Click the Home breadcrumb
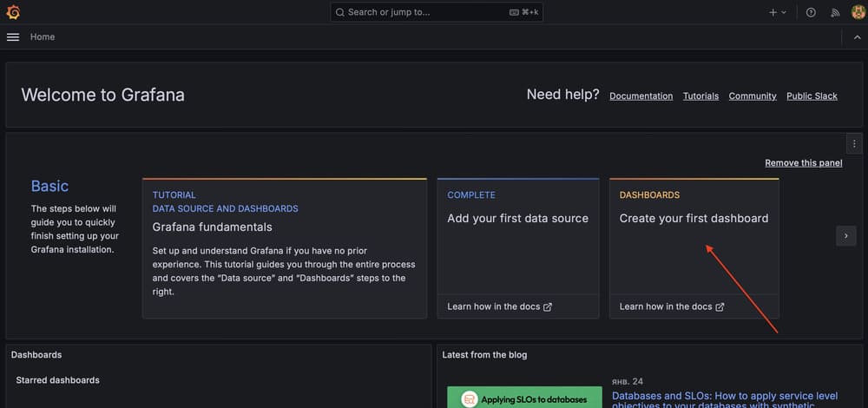Screen dimensions: 868x408 (x=43, y=37)
